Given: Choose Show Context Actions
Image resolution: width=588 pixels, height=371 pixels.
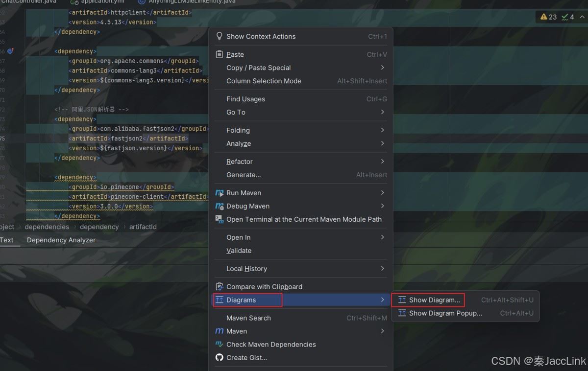Looking at the screenshot, I should pos(301,36).
